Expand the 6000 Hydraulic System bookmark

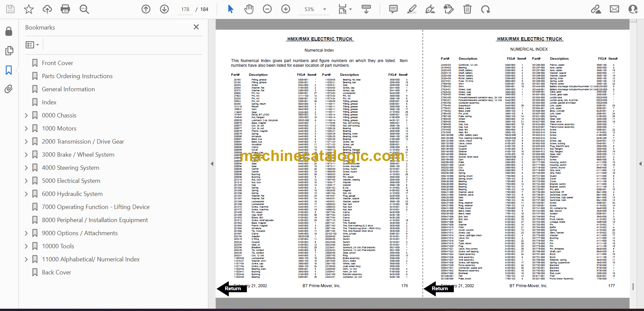click(x=26, y=194)
